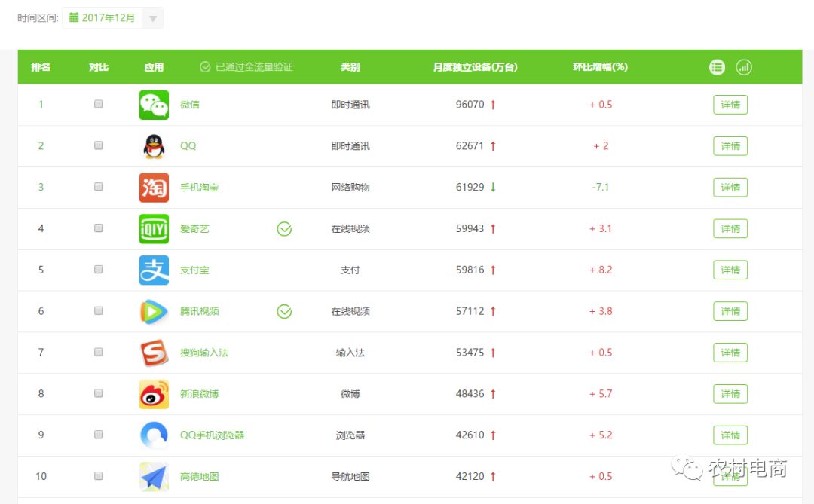Tick the compare checkbox for 支付宝
Image resolution: width=814 pixels, height=504 pixels.
99,270
